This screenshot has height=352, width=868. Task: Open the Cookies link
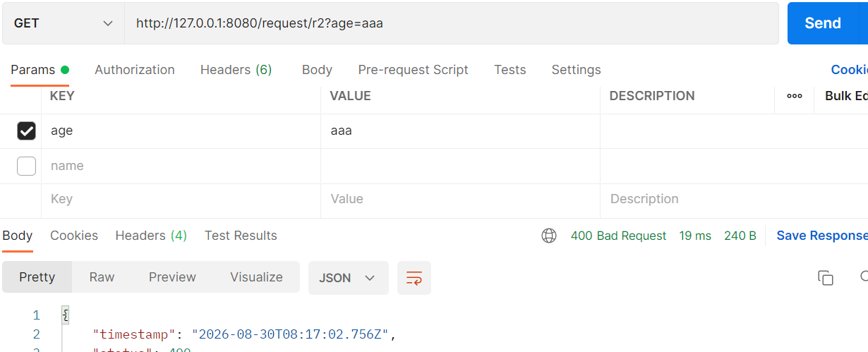850,70
